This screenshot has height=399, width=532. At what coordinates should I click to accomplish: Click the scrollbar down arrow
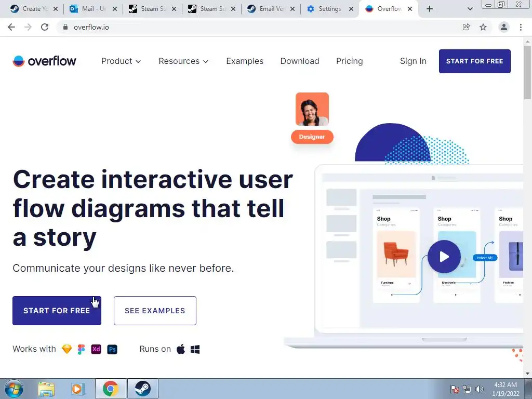pyautogui.click(x=527, y=374)
